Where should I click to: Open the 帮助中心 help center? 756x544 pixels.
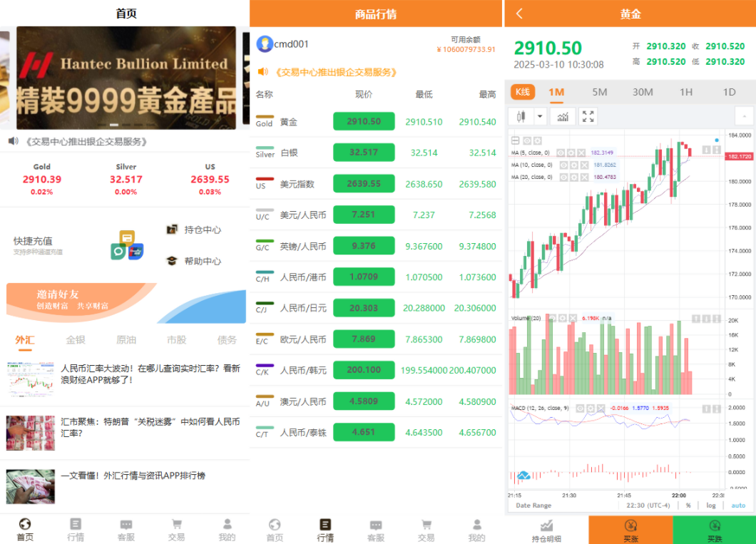click(x=194, y=261)
